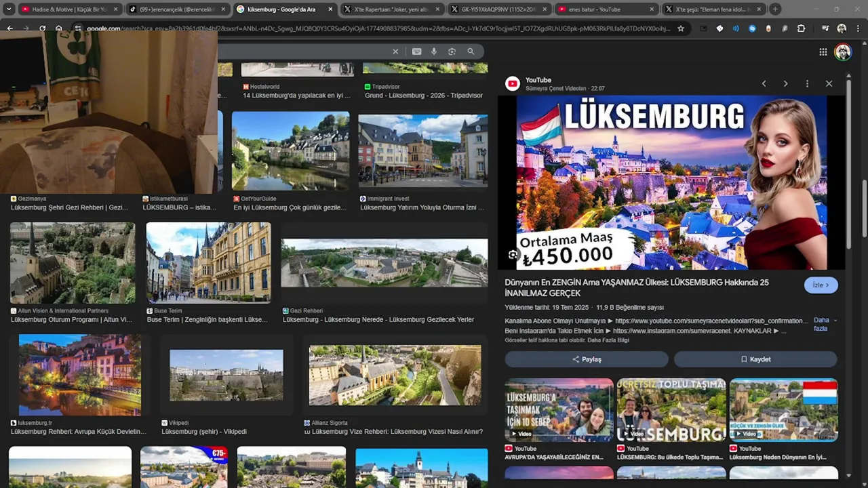Open the Gezimanya 'Lüksemburg Şehri Gezi Rehberi' link
Image resolution: width=868 pixels, height=488 pixels.
click(69, 207)
